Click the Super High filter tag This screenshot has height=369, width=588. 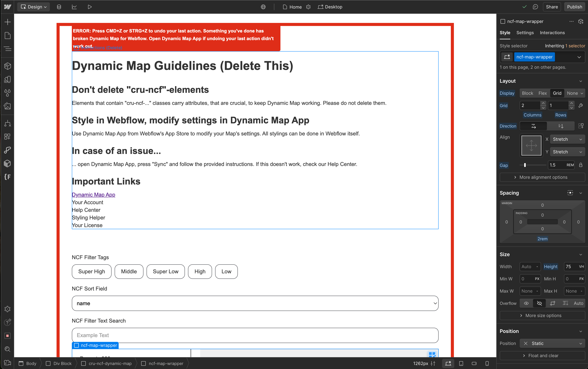point(92,271)
